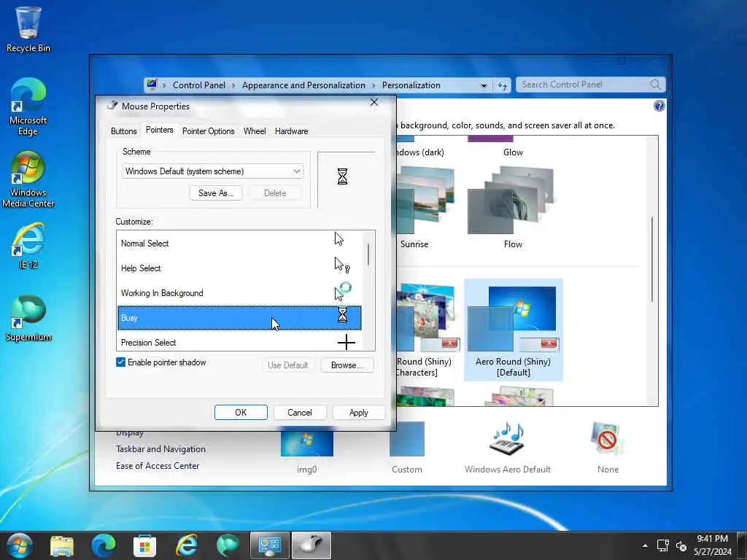747x560 pixels.
Task: Select Precision Select pointer row
Action: 239,342
